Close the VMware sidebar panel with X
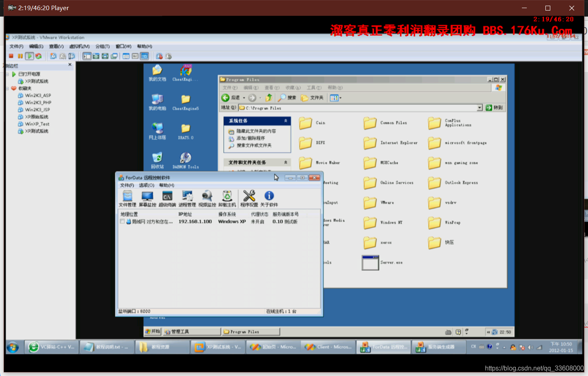This screenshot has height=376, width=588. (70, 65)
